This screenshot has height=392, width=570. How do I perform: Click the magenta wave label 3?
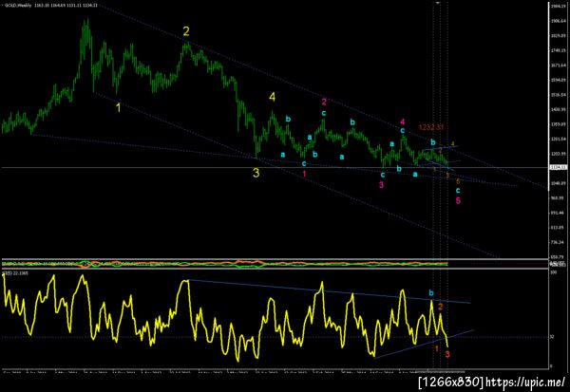tap(381, 185)
